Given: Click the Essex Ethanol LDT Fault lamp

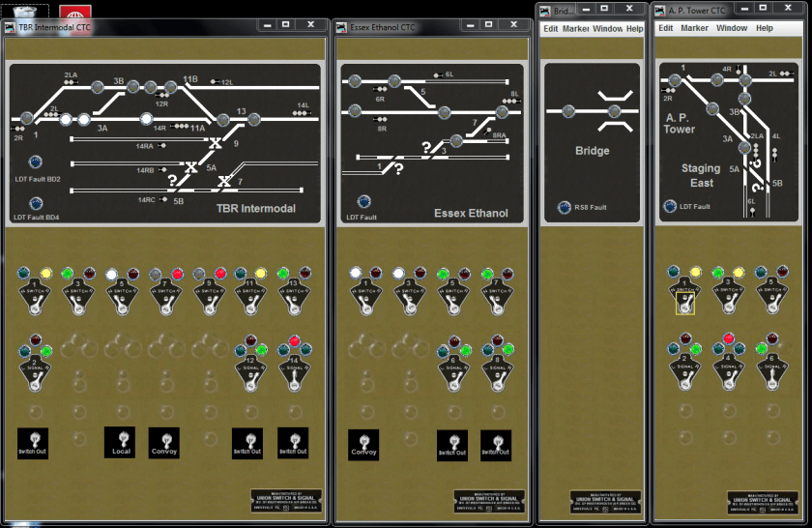Looking at the screenshot, I should click(x=363, y=202).
